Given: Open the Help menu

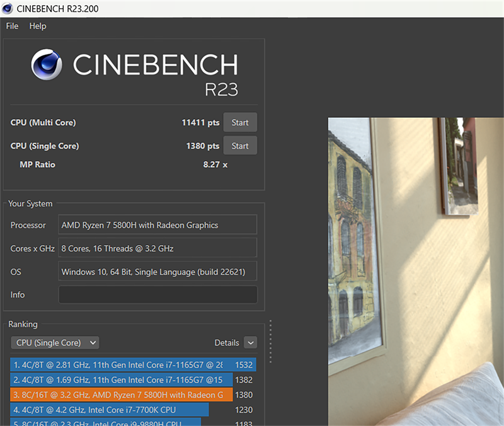Looking at the screenshot, I should pyautogui.click(x=38, y=26).
